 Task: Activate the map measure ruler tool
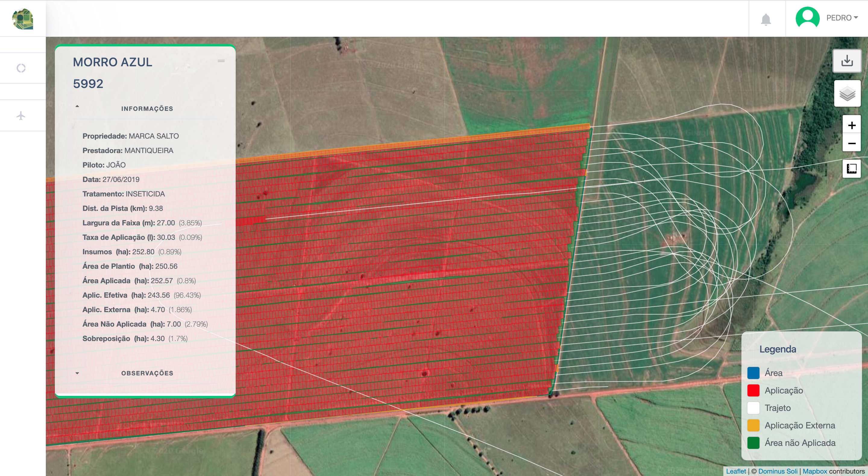point(851,168)
